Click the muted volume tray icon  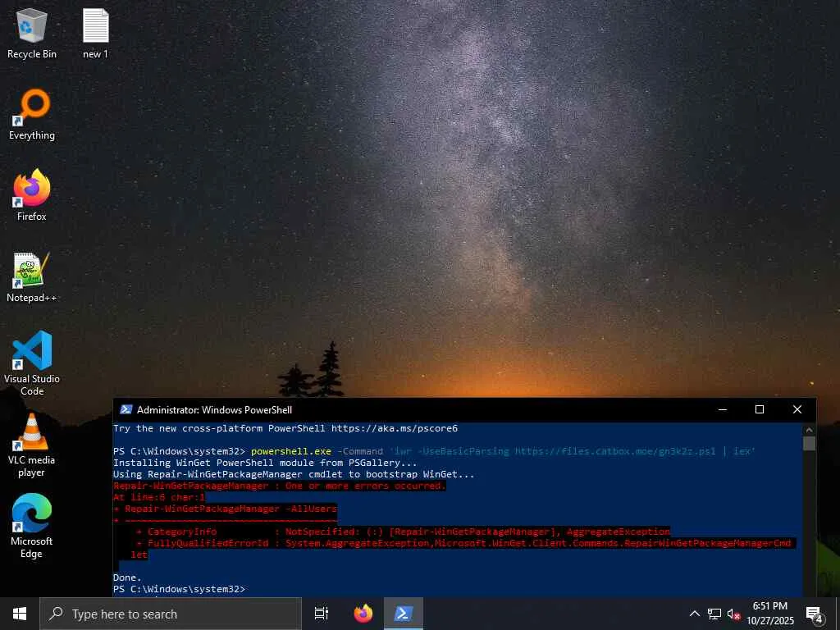pos(733,614)
